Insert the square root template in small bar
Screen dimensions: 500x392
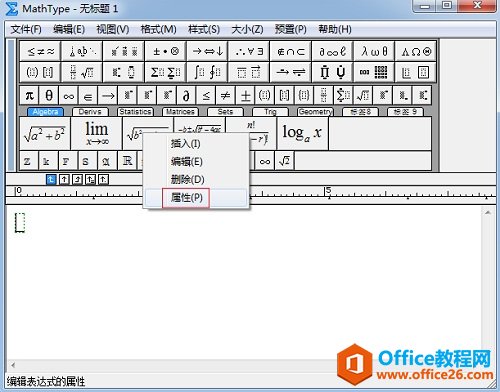pos(363,96)
